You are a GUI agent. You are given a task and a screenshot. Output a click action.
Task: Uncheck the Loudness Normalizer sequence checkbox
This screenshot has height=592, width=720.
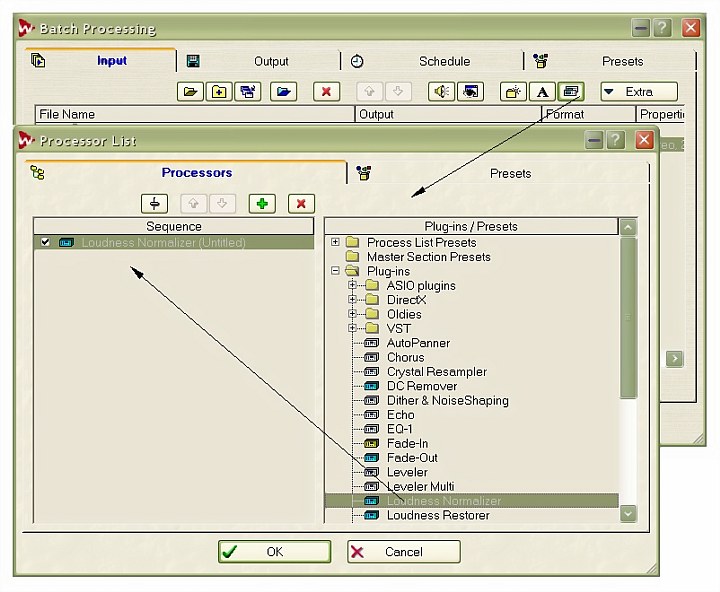(x=45, y=242)
